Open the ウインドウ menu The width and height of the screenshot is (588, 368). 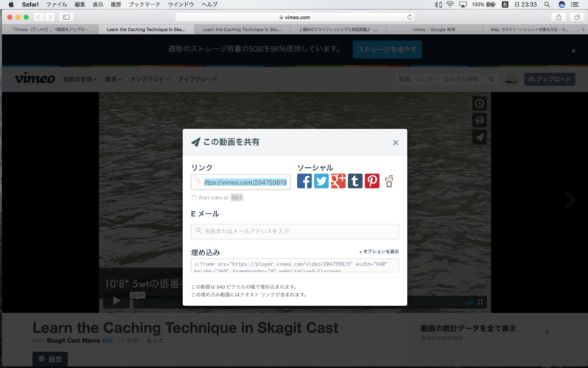click(181, 4)
